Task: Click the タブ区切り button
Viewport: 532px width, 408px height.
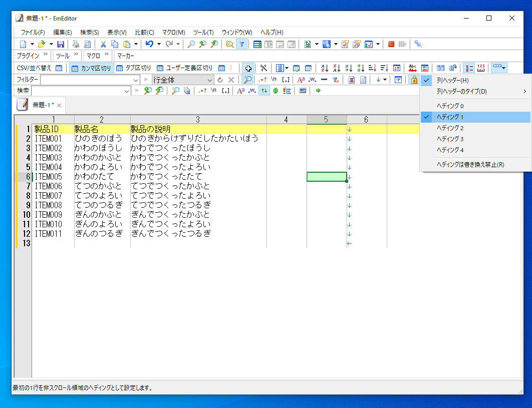Action: pos(133,68)
